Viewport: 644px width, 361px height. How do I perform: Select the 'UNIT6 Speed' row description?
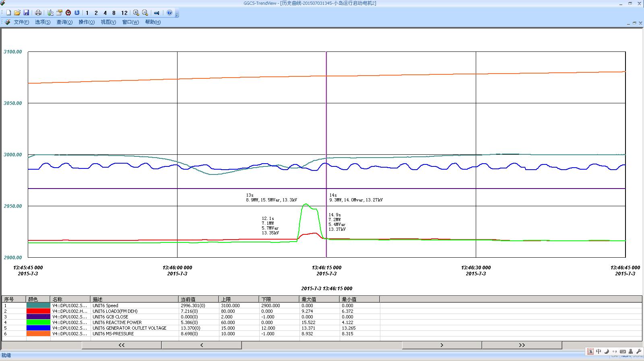click(x=105, y=306)
